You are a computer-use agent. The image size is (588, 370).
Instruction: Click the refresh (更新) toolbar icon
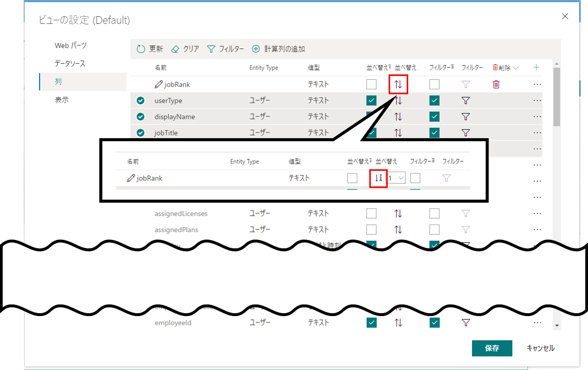coord(141,49)
